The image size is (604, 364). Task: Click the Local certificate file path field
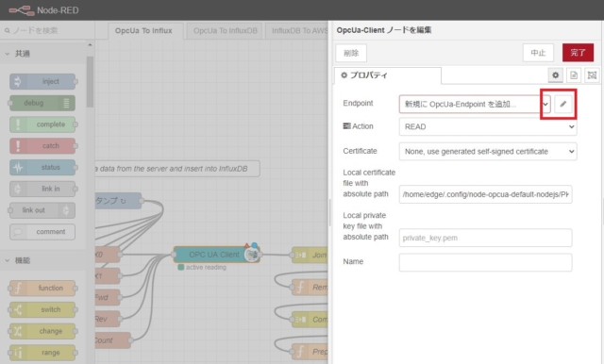click(485, 194)
